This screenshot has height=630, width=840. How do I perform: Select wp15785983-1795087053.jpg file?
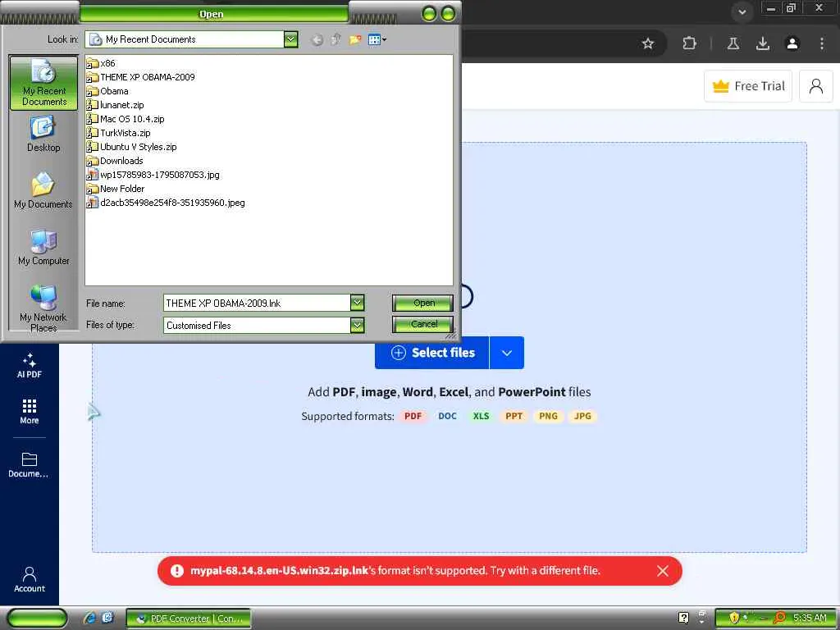(153, 175)
